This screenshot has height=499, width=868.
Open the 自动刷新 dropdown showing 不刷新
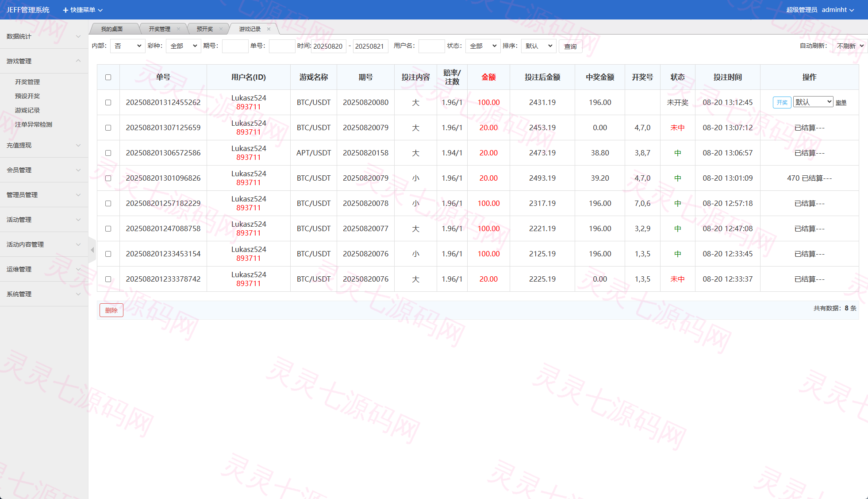(x=850, y=46)
